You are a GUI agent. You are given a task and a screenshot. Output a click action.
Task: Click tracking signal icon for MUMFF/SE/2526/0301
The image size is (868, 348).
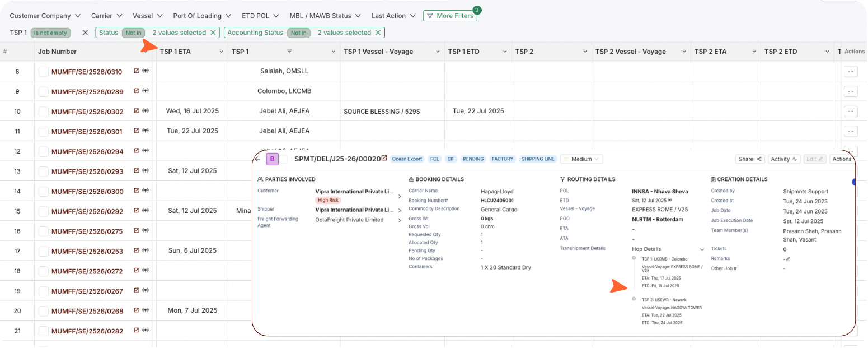tap(146, 131)
